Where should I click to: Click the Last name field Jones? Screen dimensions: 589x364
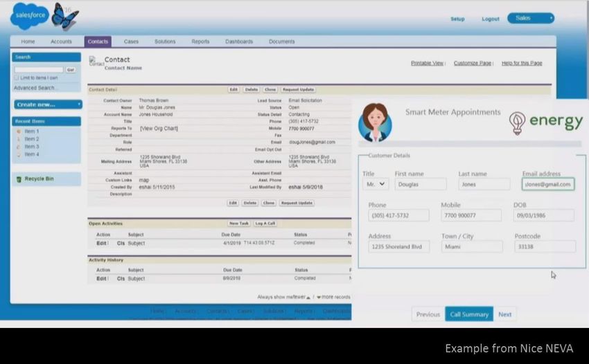484,184
